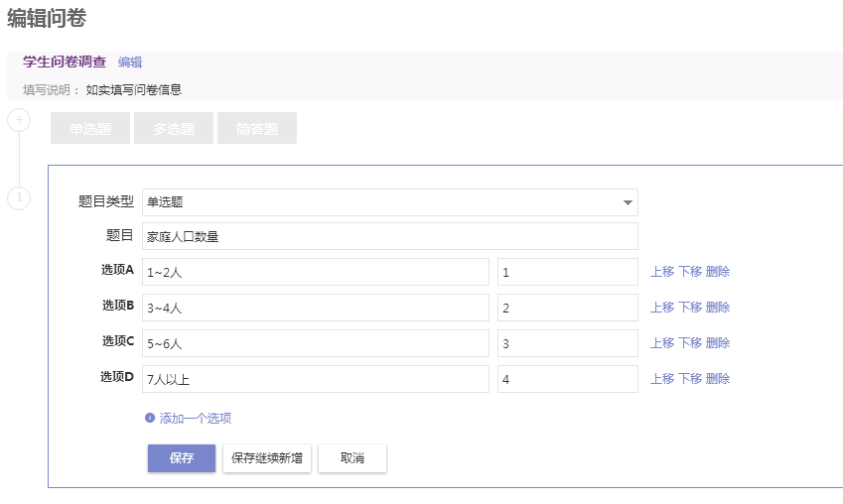843x504 pixels.
Task: Click the plus circle add-question icon
Action: coord(19,120)
